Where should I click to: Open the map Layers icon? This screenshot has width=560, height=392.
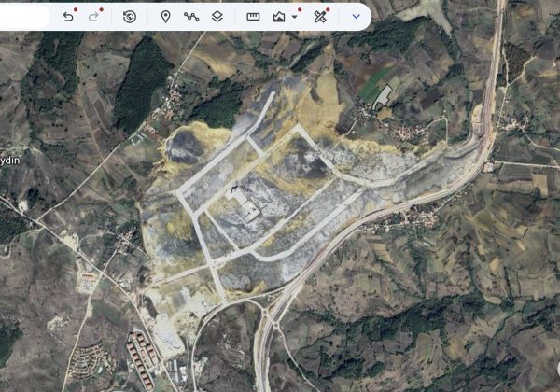[217, 17]
